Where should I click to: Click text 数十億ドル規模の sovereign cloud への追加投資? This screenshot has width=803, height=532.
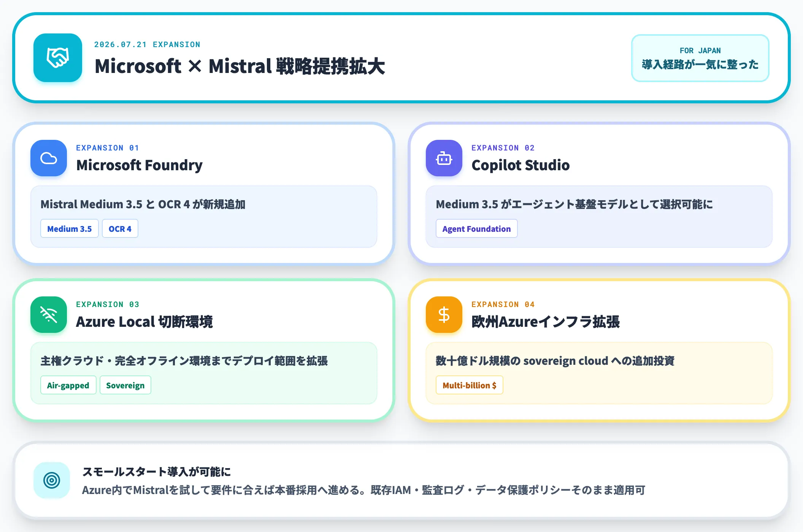point(555,361)
